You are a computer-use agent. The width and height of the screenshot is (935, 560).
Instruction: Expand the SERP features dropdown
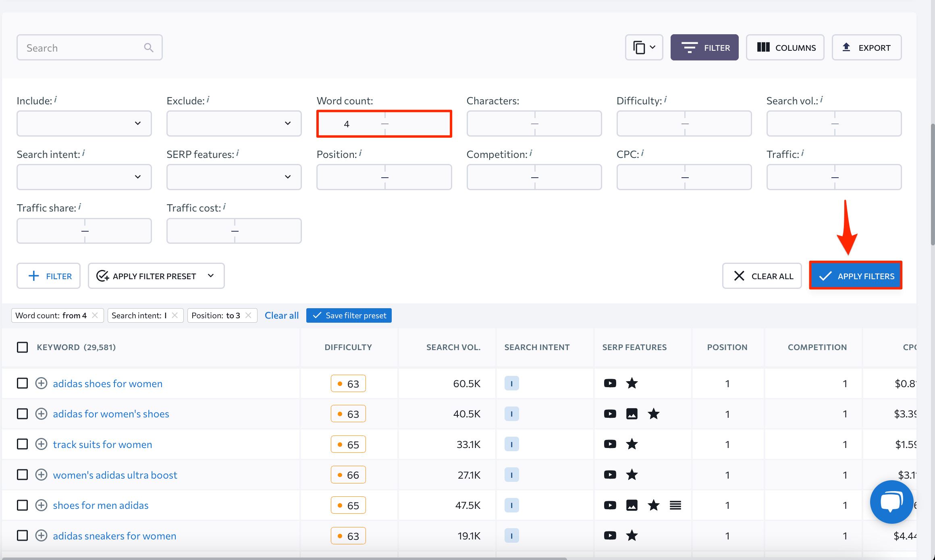coord(234,177)
